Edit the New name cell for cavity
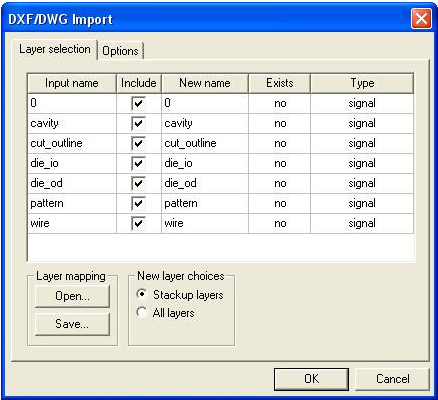The width and height of the screenshot is (438, 400). pyautogui.click(x=205, y=124)
